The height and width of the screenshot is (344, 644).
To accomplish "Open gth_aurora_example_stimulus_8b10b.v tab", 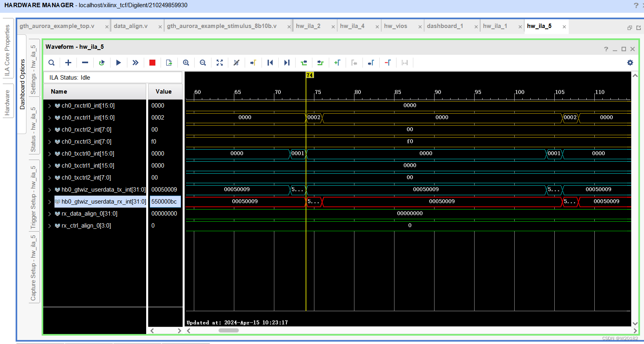I will 221,26.
